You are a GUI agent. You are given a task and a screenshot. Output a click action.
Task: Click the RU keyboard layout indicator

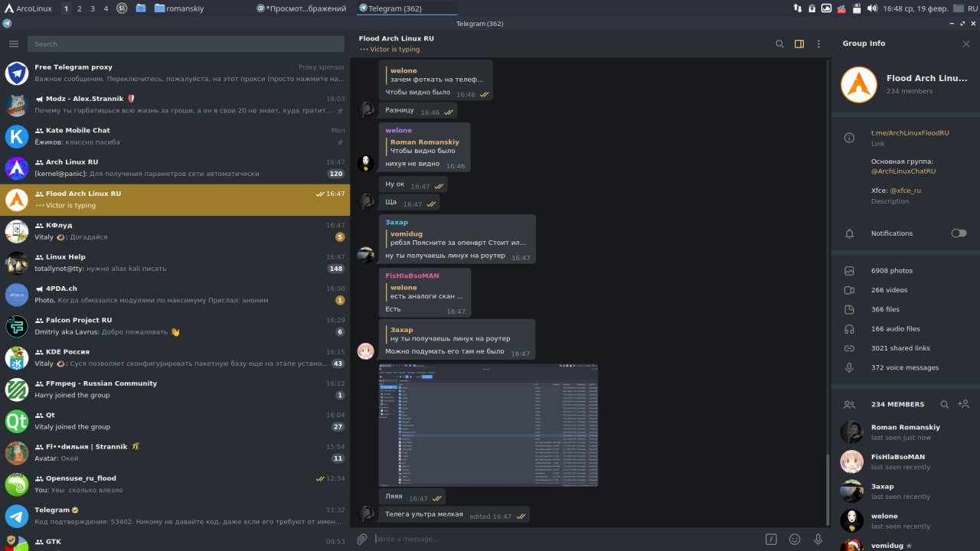tap(972, 8)
